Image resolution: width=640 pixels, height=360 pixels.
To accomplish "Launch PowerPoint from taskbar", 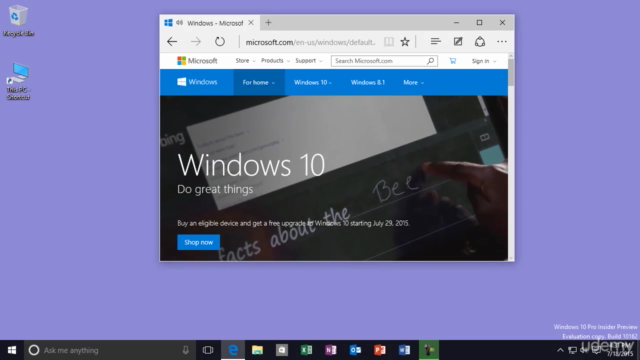I will pos(380,350).
